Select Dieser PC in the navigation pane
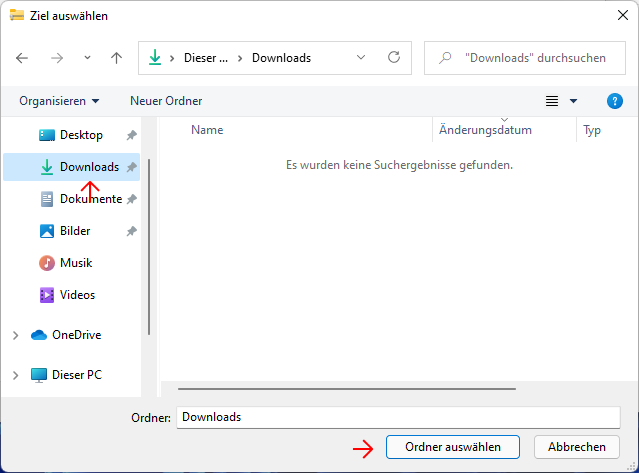 pyautogui.click(x=77, y=375)
